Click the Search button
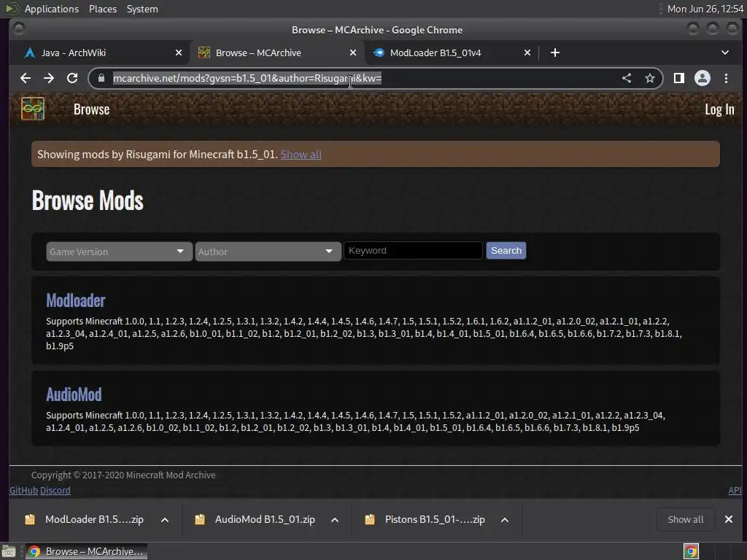 506,251
